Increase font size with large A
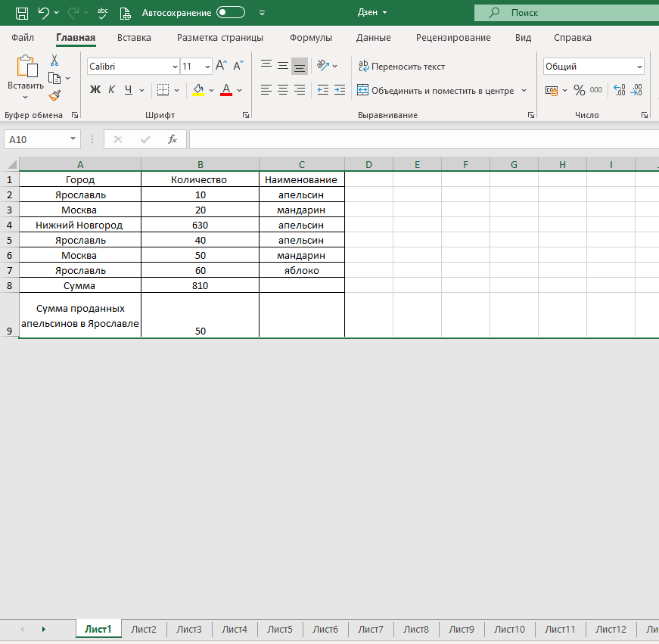 [x=221, y=66]
